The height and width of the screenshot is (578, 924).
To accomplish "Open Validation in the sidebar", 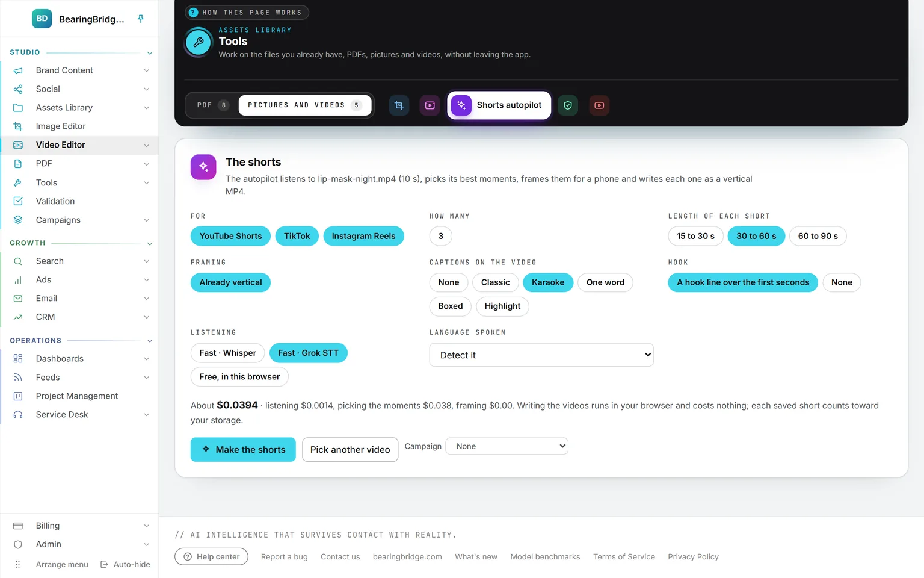I will [79, 201].
